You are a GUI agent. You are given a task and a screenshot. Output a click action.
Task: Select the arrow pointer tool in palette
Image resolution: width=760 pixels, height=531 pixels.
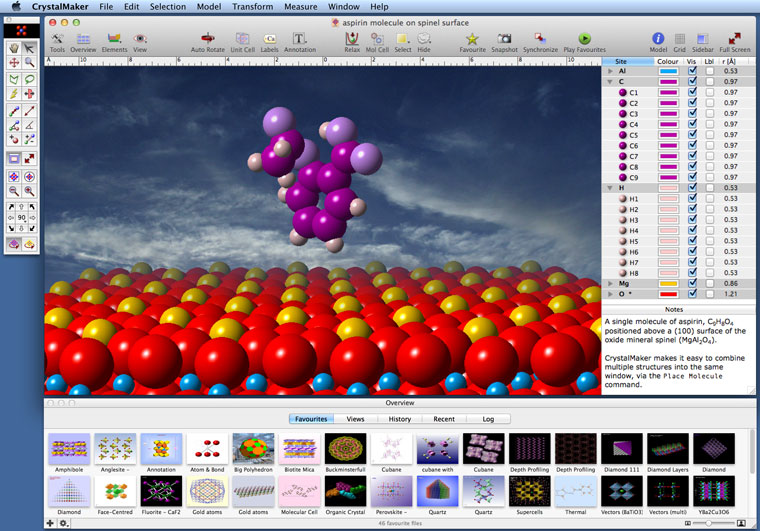[x=30, y=48]
